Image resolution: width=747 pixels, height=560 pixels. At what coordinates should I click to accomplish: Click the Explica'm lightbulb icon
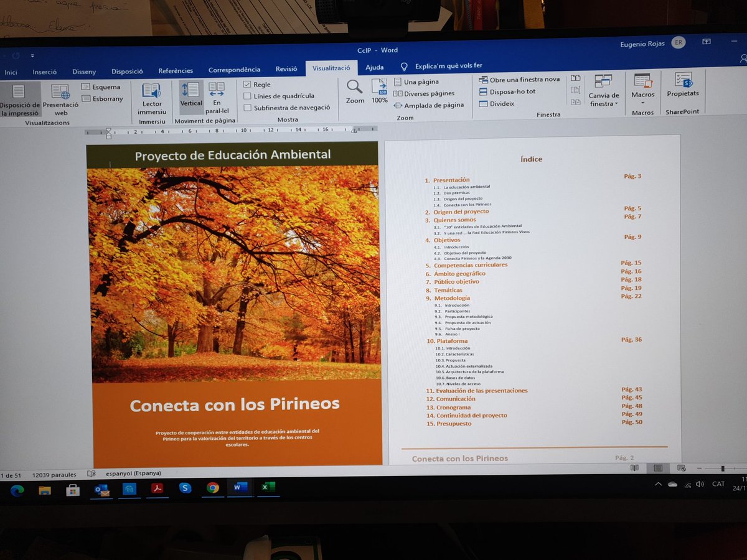(x=404, y=66)
